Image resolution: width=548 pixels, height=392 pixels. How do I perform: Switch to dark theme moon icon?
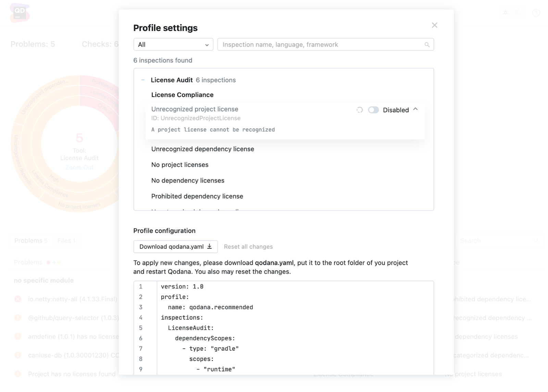click(518, 13)
